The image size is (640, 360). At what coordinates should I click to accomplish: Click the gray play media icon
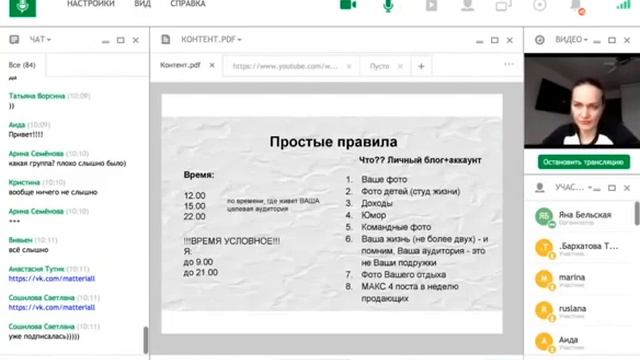[431, 5]
